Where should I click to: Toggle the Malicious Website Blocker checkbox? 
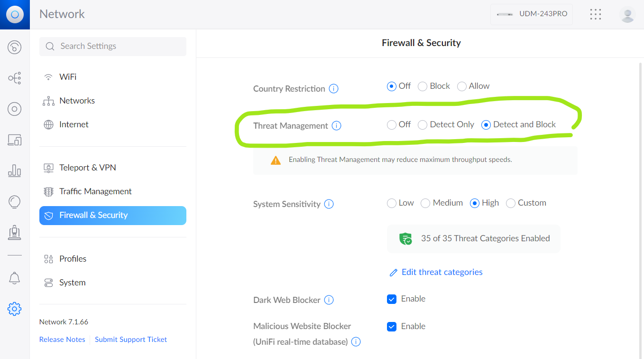click(x=392, y=327)
